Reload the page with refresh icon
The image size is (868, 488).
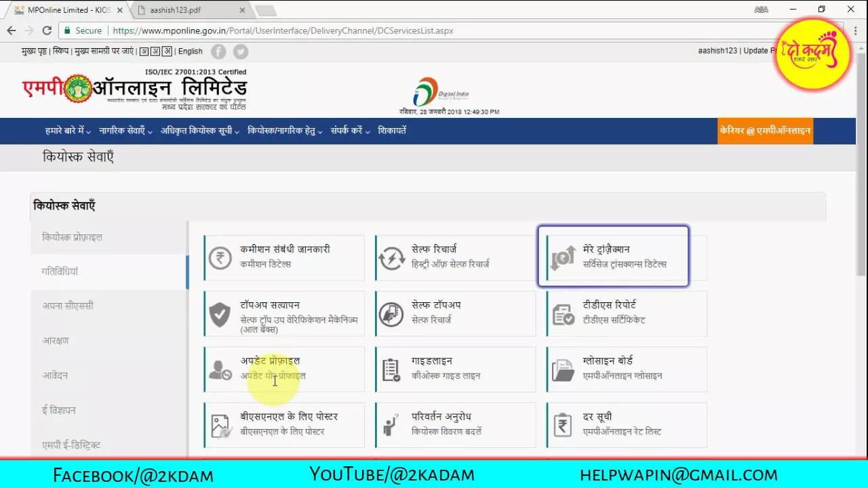(47, 30)
